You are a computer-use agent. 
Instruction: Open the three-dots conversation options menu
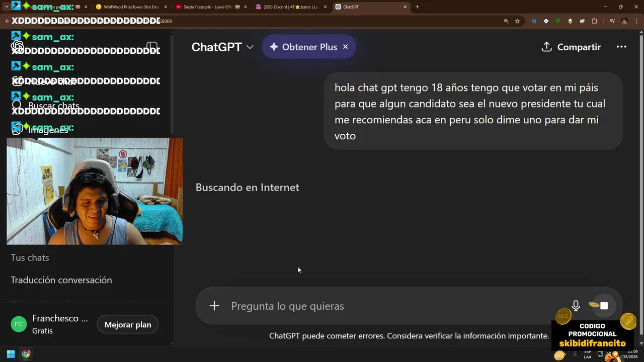click(621, 47)
